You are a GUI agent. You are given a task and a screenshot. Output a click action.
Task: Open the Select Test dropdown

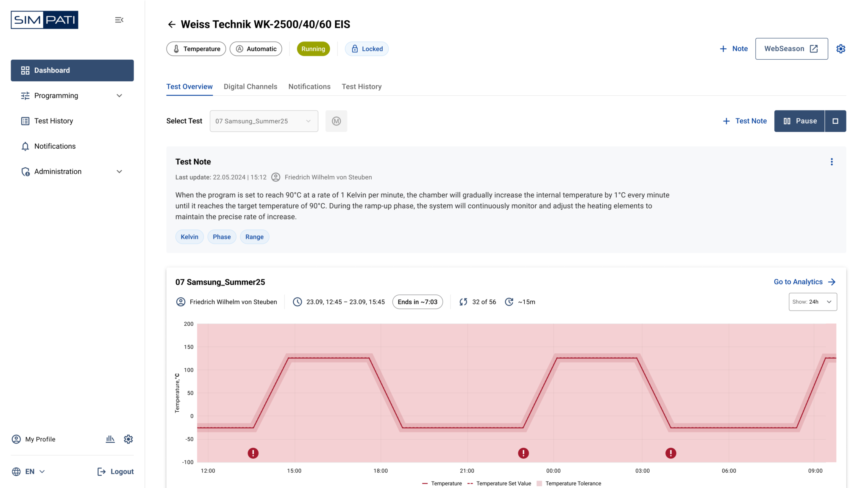pyautogui.click(x=264, y=121)
